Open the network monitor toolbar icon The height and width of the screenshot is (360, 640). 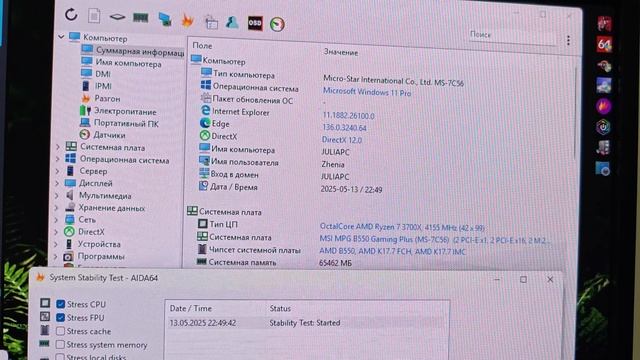(x=165, y=19)
